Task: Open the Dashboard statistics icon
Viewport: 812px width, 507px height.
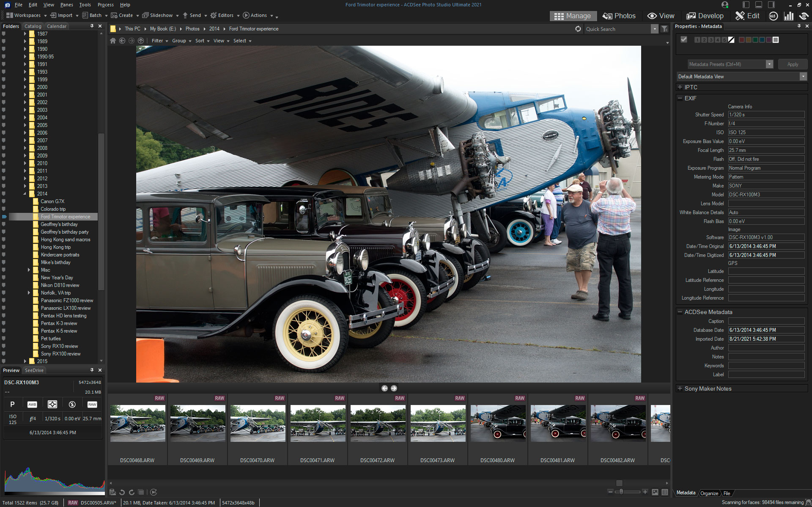Action: (x=789, y=16)
